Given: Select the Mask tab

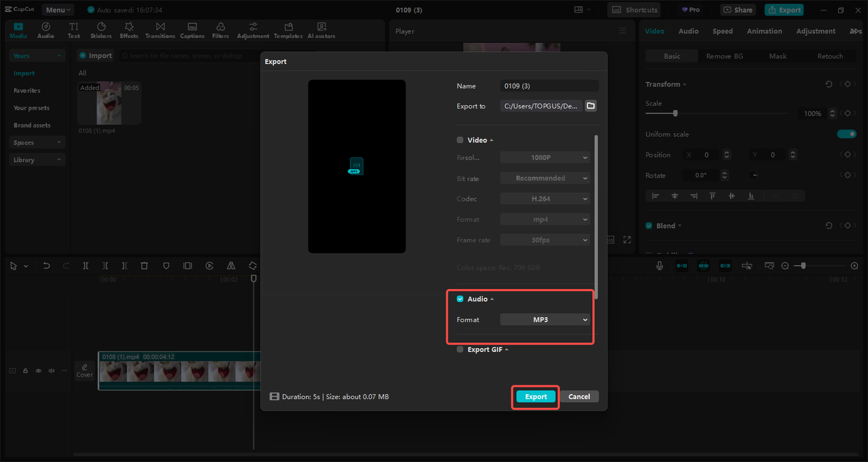Looking at the screenshot, I should coord(778,56).
